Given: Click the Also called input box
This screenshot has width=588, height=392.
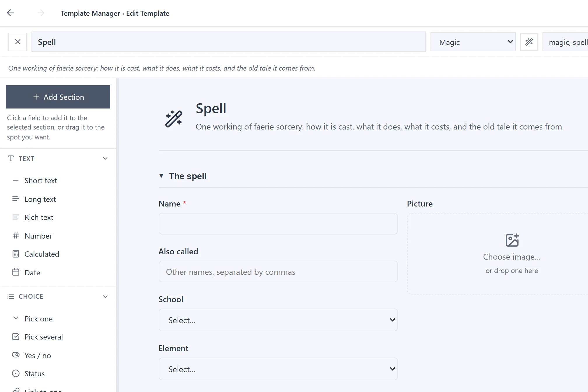Looking at the screenshot, I should [x=278, y=272].
